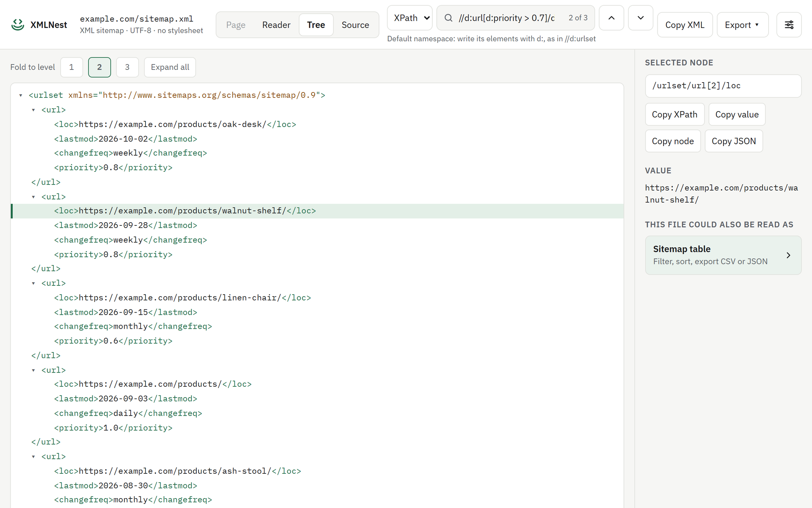Select the Tree view tab
The width and height of the screenshot is (812, 508).
(x=316, y=25)
